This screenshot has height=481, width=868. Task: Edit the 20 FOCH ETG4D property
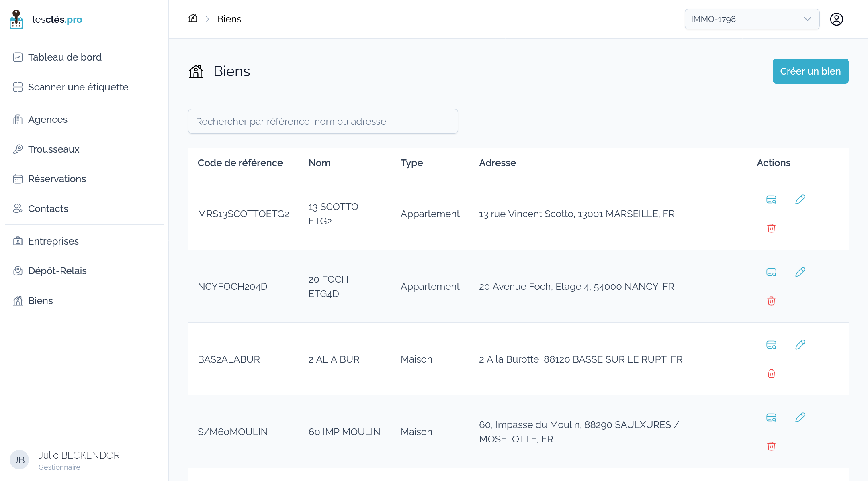pyautogui.click(x=800, y=272)
